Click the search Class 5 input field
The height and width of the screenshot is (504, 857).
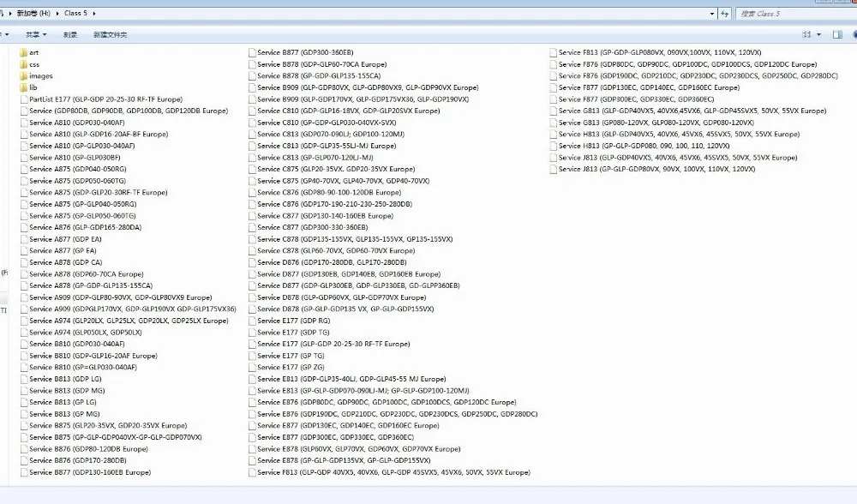click(795, 14)
